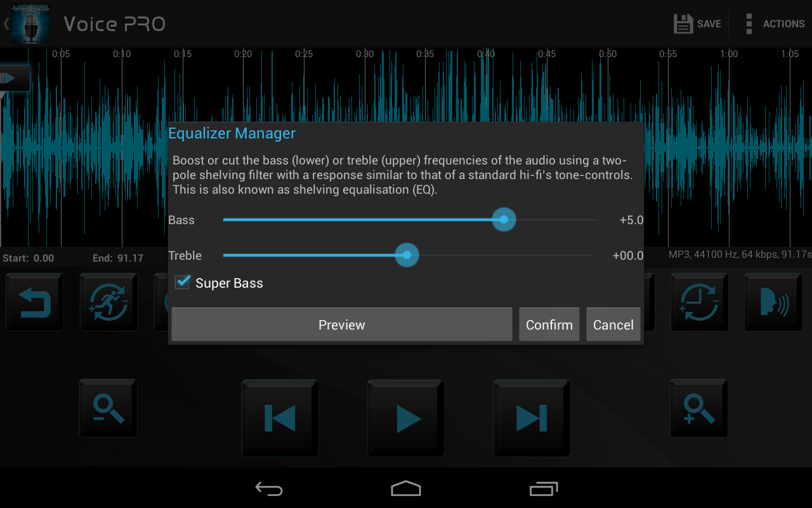Viewport: 812px width, 508px height.
Task: Click the Bass value +5.0
Action: pyautogui.click(x=631, y=220)
